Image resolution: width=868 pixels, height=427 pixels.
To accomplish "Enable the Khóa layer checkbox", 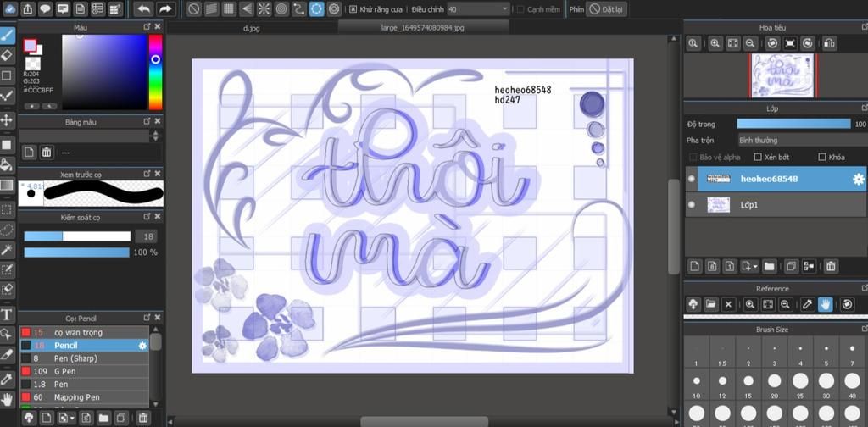I will [822, 157].
